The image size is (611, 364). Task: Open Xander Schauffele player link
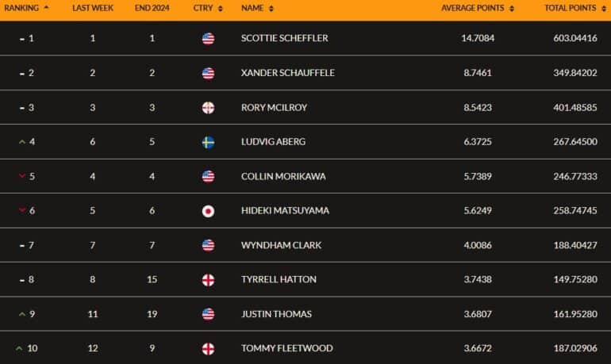click(x=287, y=73)
